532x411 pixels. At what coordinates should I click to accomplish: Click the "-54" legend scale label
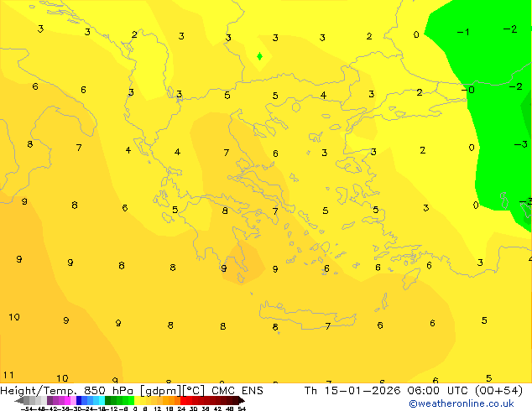27,408
